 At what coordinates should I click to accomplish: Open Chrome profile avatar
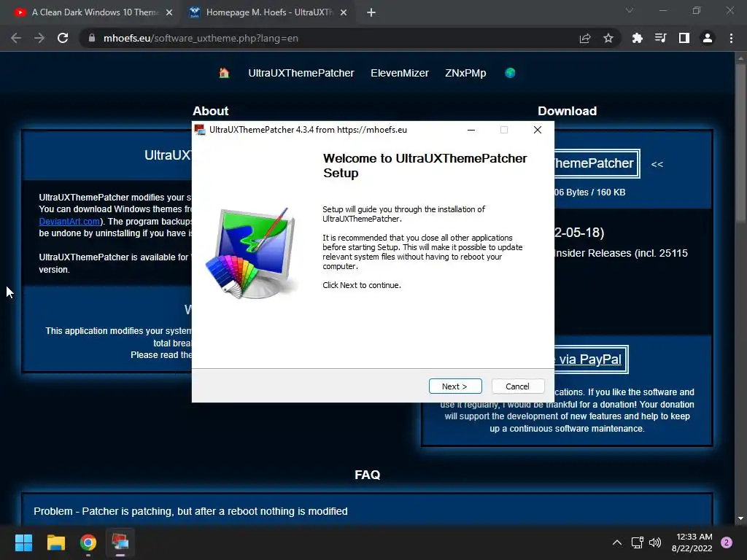pos(708,38)
